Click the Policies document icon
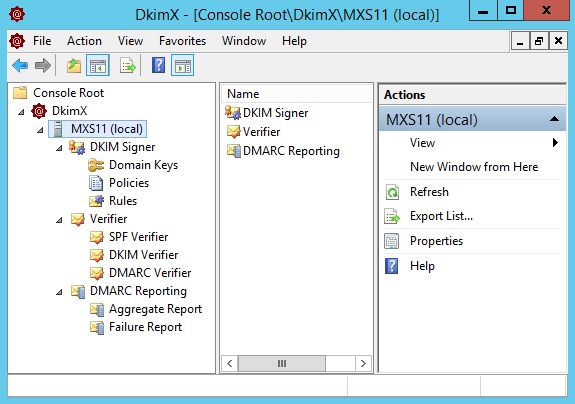Screen dimensions: 575x404 point(96,183)
